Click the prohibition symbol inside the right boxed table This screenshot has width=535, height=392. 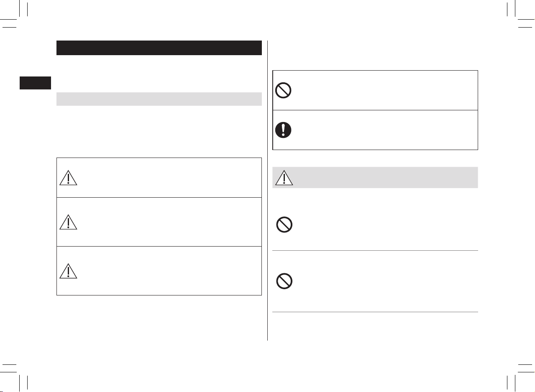[284, 90]
